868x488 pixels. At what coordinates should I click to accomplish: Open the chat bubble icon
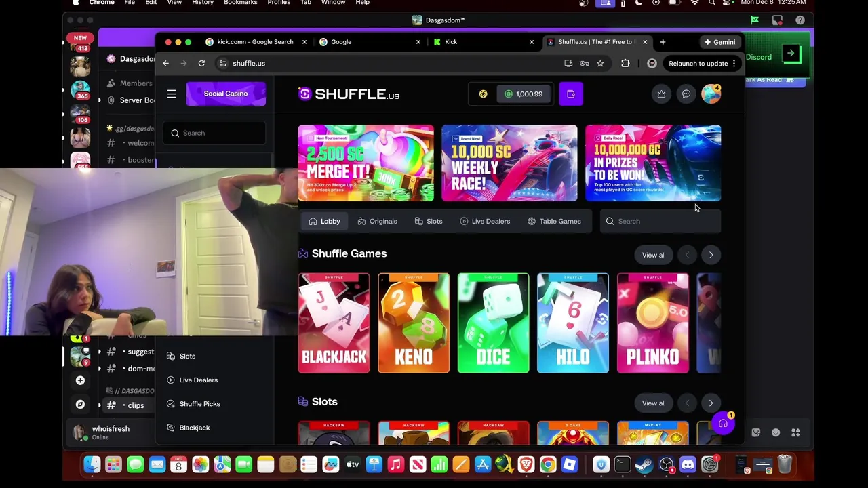pyautogui.click(x=686, y=94)
